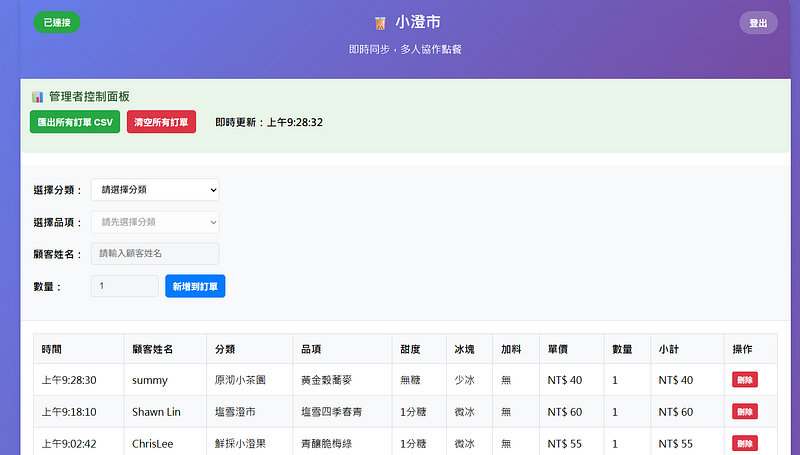
Task: Click the 鮮採小澄果 category cell
Action: coord(249,442)
